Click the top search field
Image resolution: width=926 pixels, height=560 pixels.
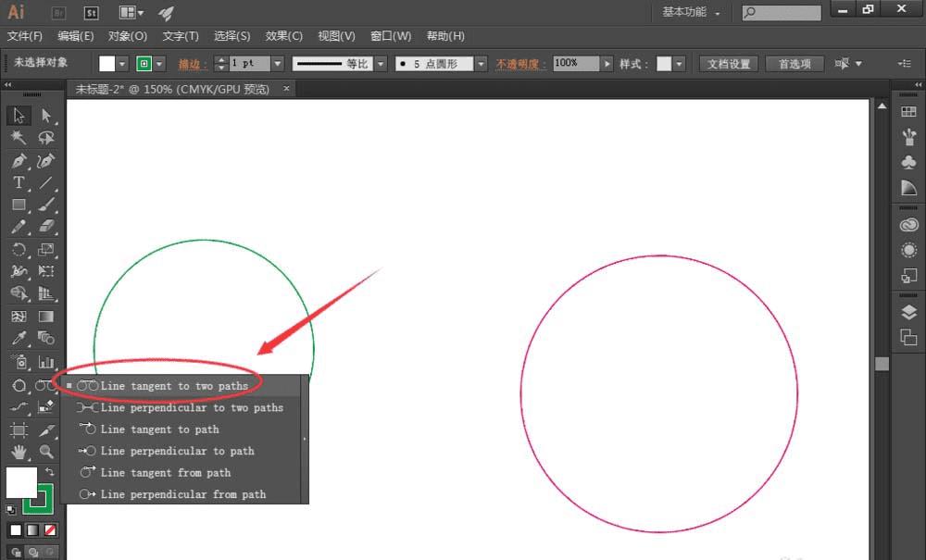[x=782, y=12]
